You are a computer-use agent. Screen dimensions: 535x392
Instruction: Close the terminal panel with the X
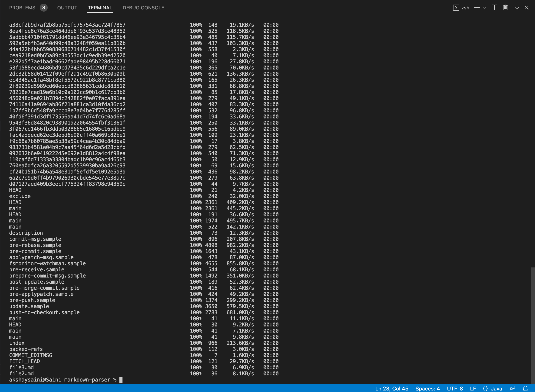[x=527, y=8]
